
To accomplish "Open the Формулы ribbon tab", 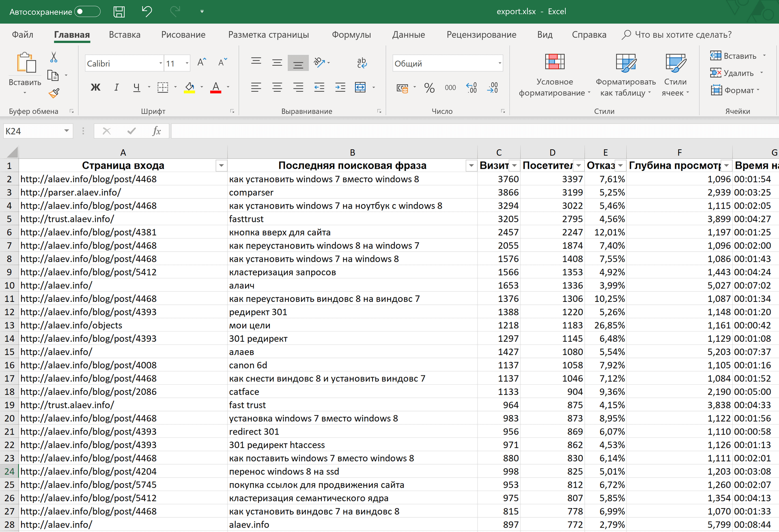I will click(x=351, y=34).
